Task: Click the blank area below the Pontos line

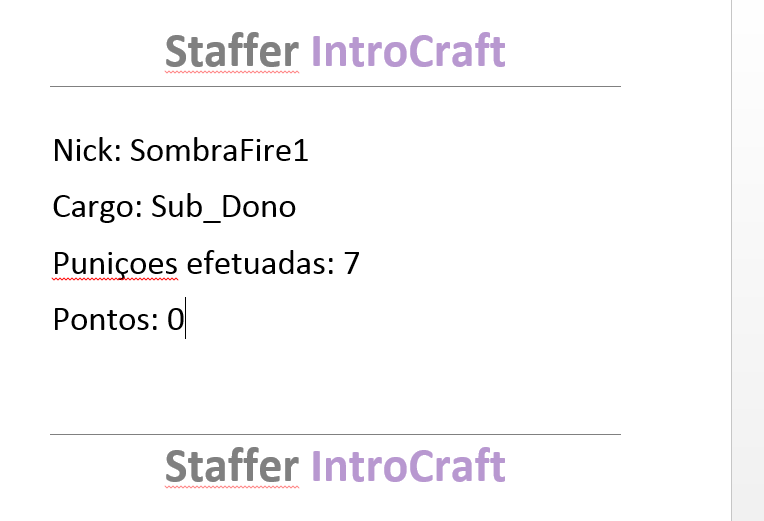Action: pyautogui.click(x=335, y=385)
